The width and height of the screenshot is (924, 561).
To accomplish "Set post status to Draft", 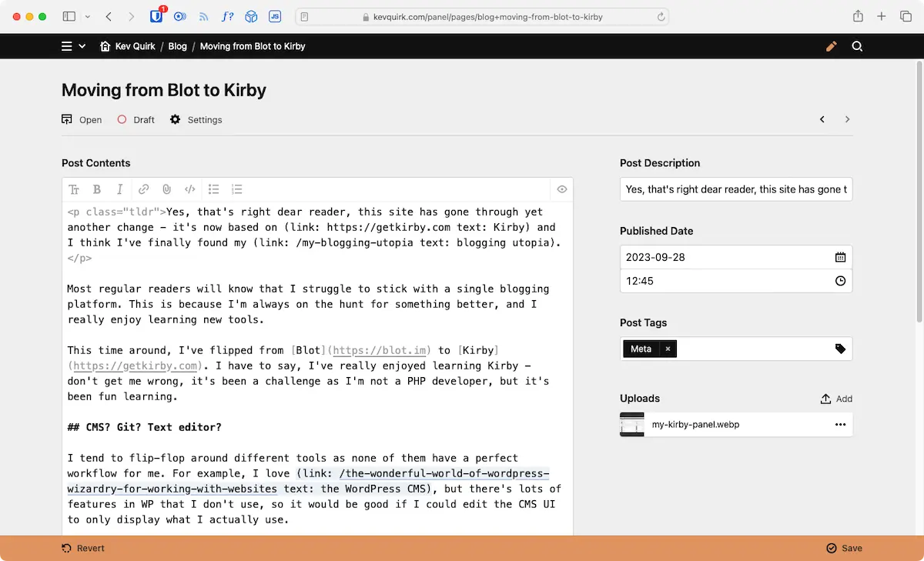I will (x=136, y=119).
